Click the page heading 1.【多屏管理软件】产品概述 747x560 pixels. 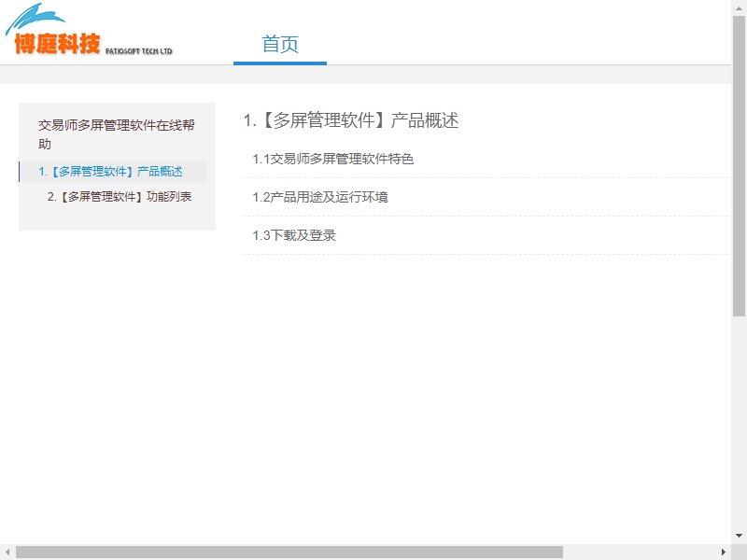tap(351, 120)
